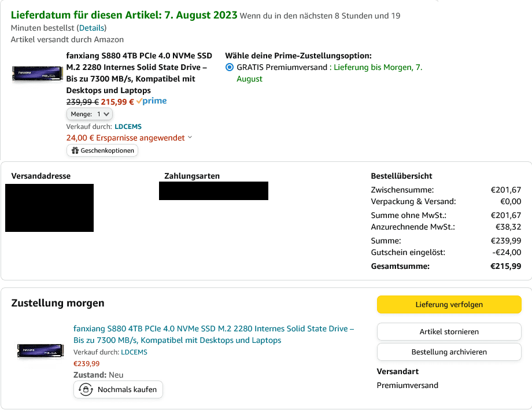This screenshot has width=532, height=410.
Task: Click the gift icon in Geschenkoptionen
Action: (75, 151)
